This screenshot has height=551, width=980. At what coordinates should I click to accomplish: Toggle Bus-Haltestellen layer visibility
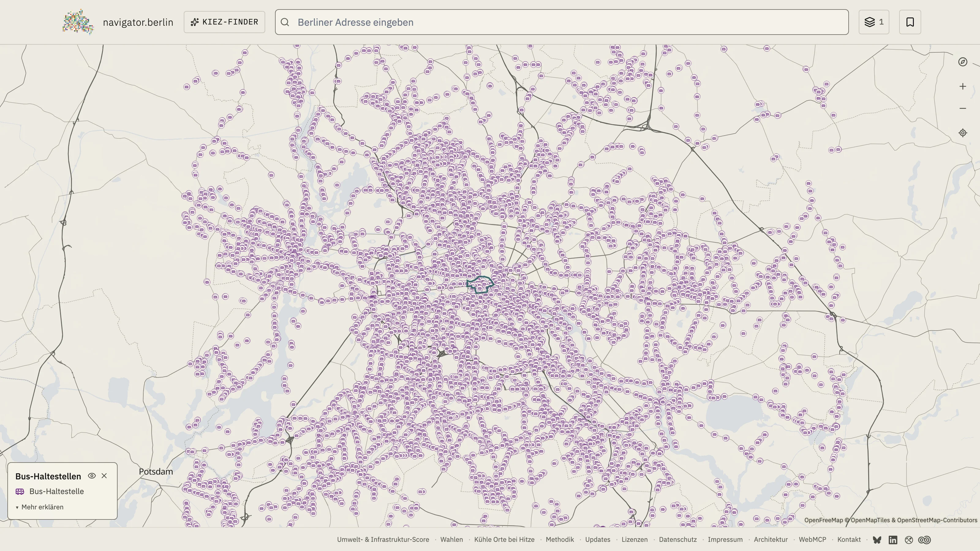click(x=92, y=476)
